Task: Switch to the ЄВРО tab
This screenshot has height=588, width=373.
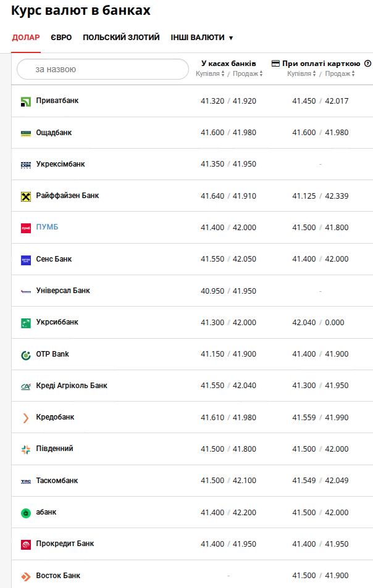Action: coord(61,38)
